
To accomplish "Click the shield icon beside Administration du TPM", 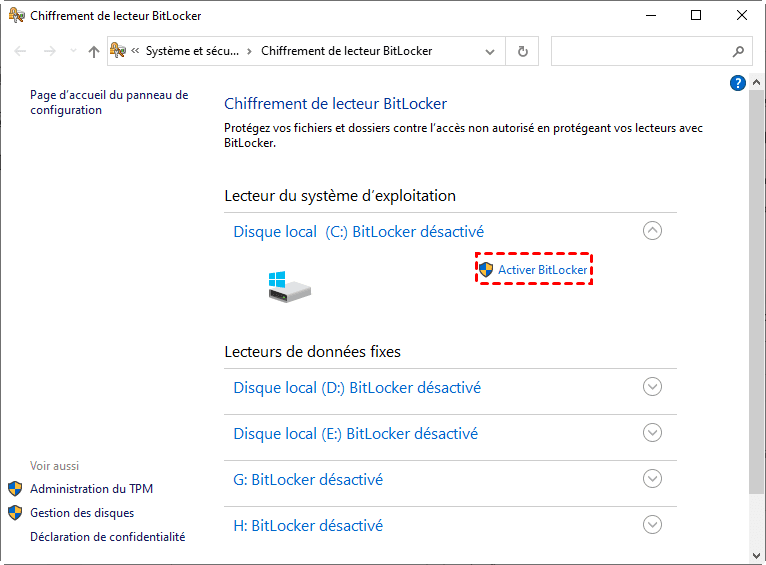I will click(x=15, y=489).
